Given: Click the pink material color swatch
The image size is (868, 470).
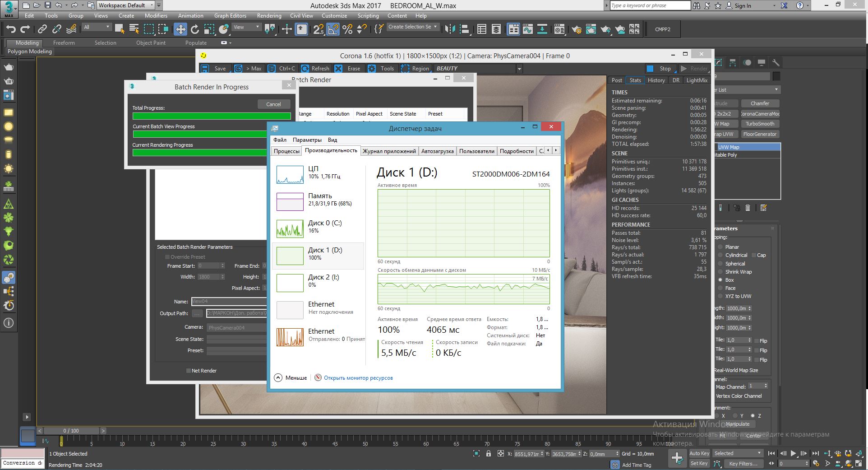Looking at the screenshot, I should pyautogui.click(x=23, y=453).
